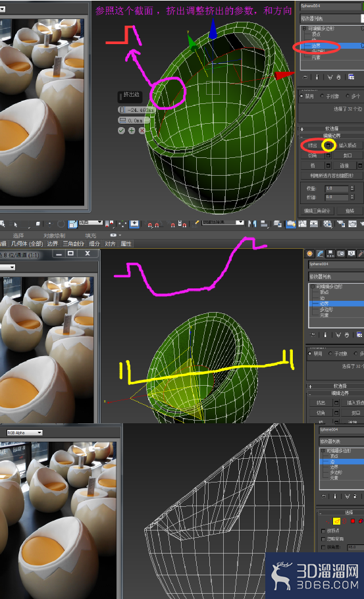This screenshot has height=599, width=364.
Task: Open settings box beside 切角 in top panel
Action: 328,155
